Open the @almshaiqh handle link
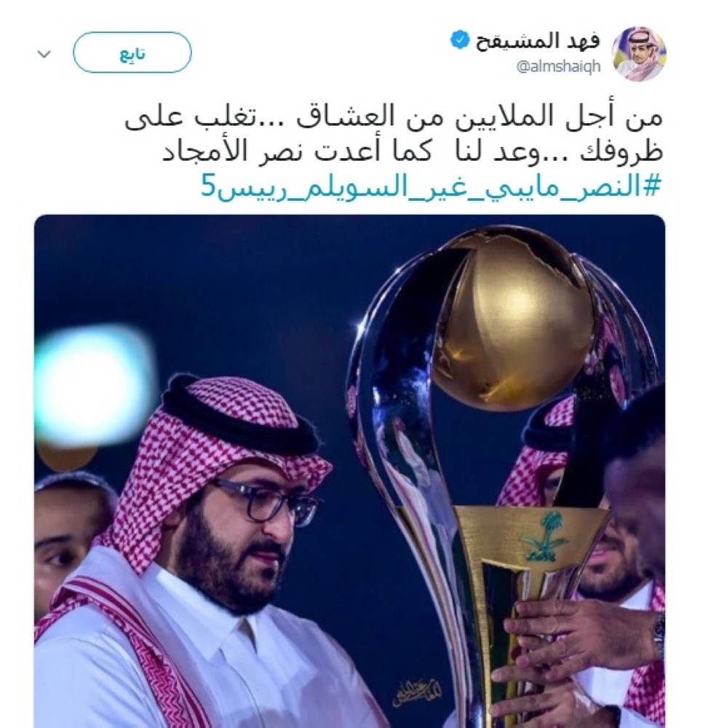The width and height of the screenshot is (705, 728). tap(559, 67)
